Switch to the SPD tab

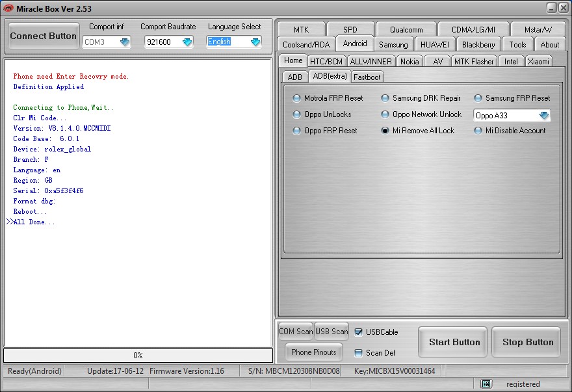[350, 29]
